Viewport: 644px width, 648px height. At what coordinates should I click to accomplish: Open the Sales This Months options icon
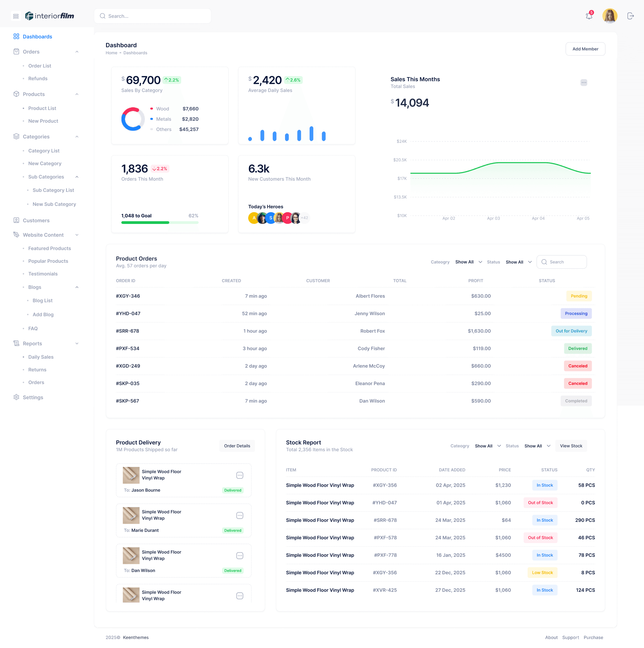click(584, 82)
